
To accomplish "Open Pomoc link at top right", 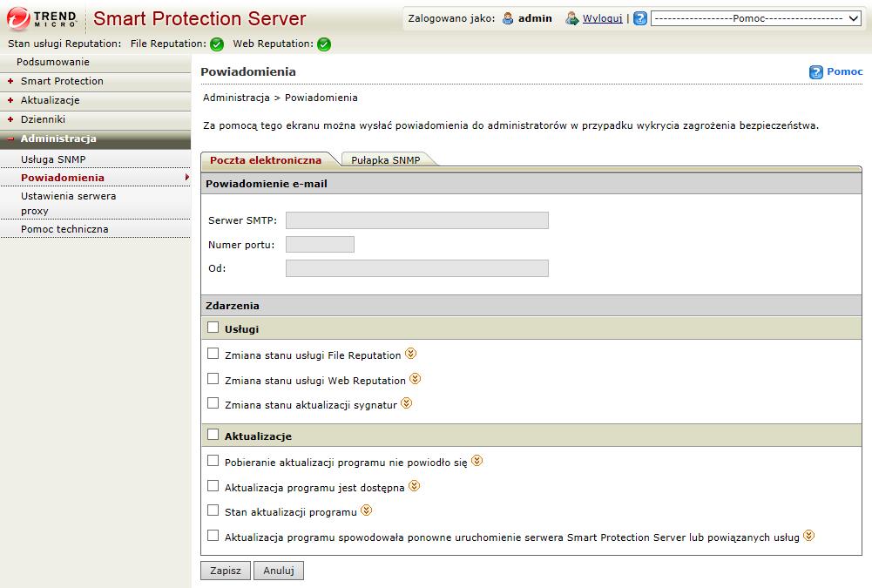I will pyautogui.click(x=844, y=71).
